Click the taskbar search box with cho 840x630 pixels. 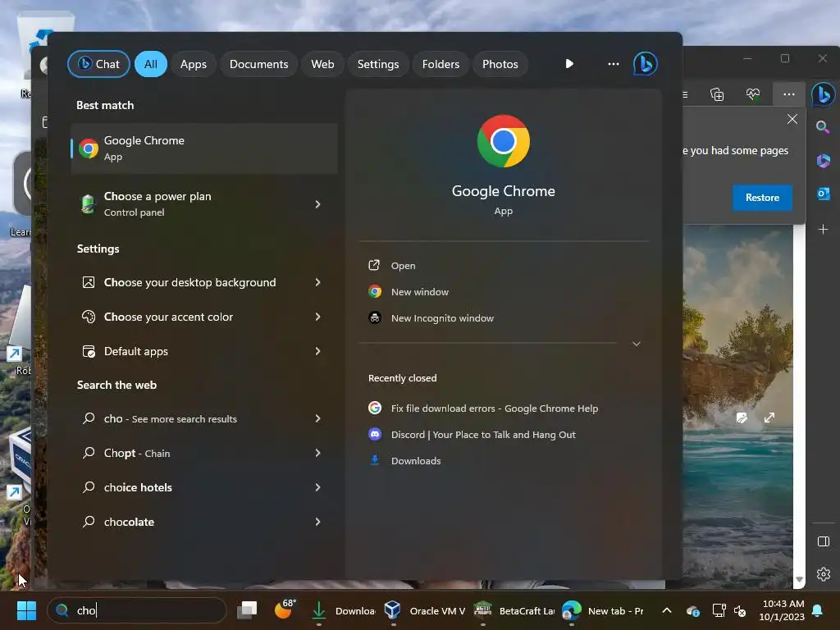(x=137, y=610)
